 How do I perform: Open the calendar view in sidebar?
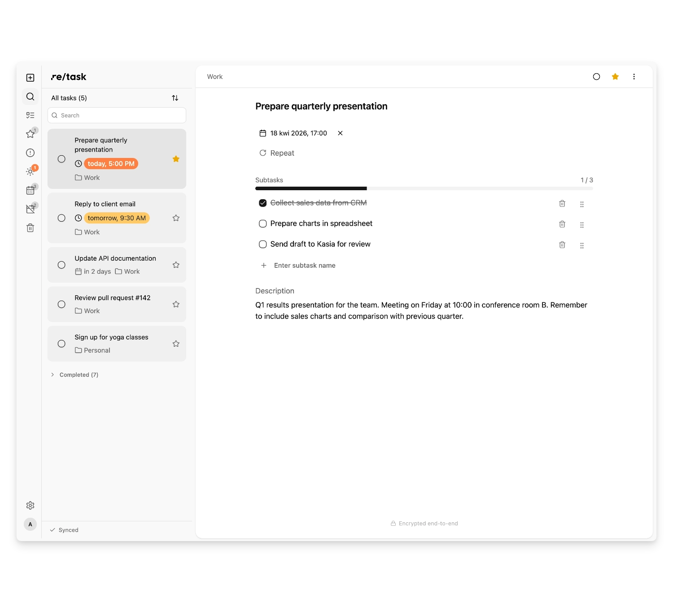(30, 190)
